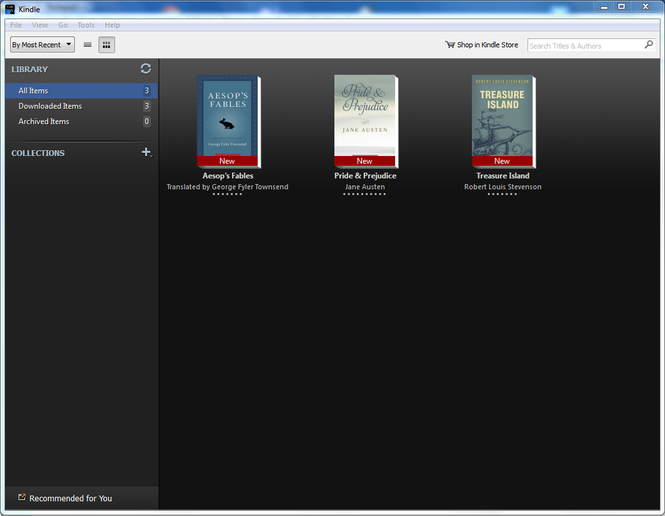Click the COLLECTIONS heading

click(38, 153)
